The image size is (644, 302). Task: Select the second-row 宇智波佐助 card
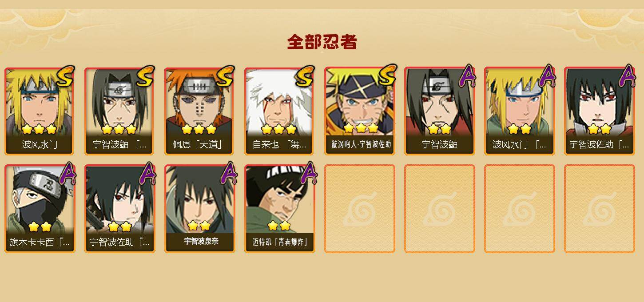(x=119, y=209)
